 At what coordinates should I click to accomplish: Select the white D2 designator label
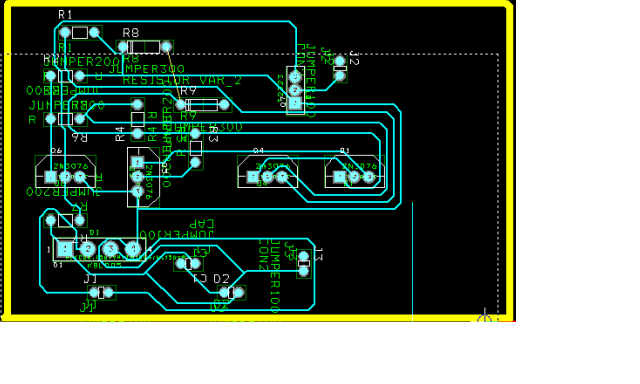click(222, 279)
